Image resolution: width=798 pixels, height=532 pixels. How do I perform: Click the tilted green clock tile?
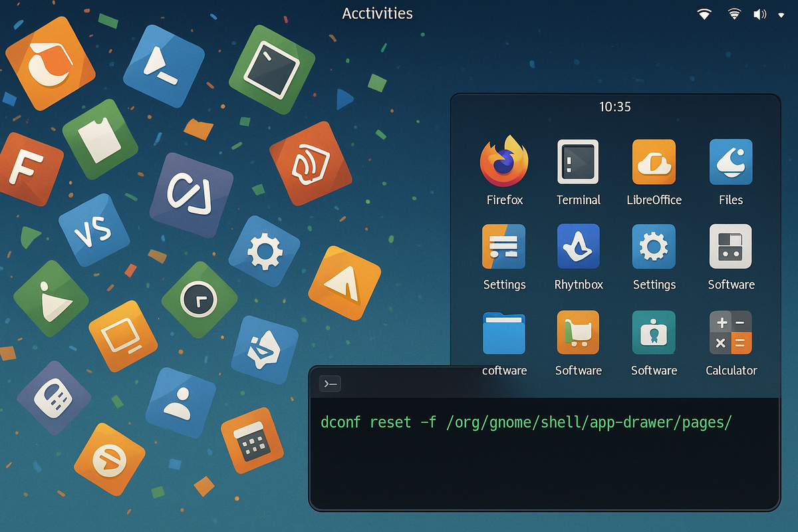tap(199, 300)
